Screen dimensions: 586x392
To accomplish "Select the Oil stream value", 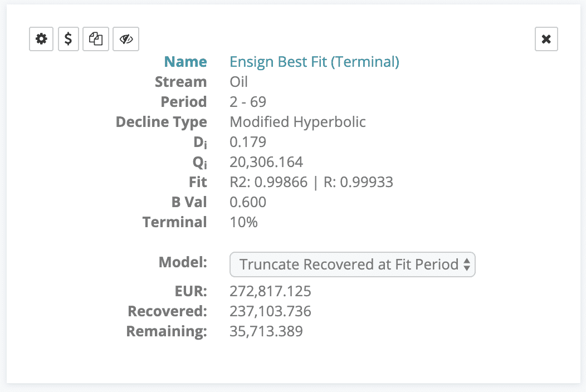I will pyautogui.click(x=238, y=82).
